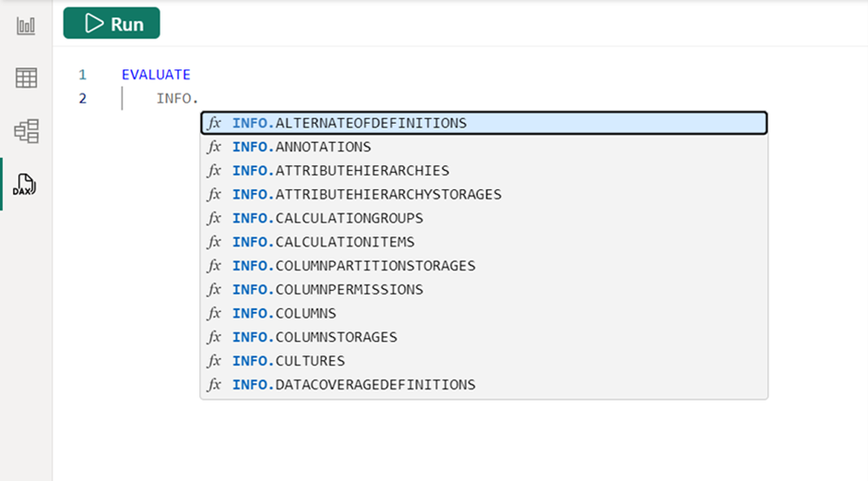Run the DAX query
The width and height of the screenshot is (868, 481).
tap(112, 23)
